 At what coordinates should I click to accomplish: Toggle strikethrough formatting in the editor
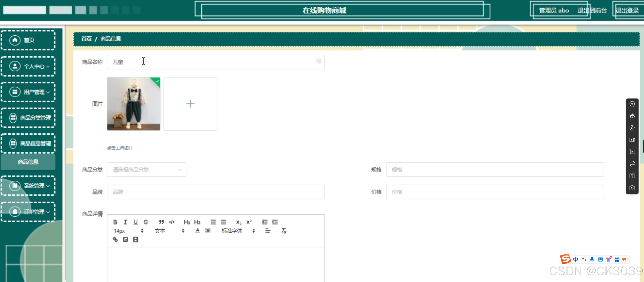146,222
